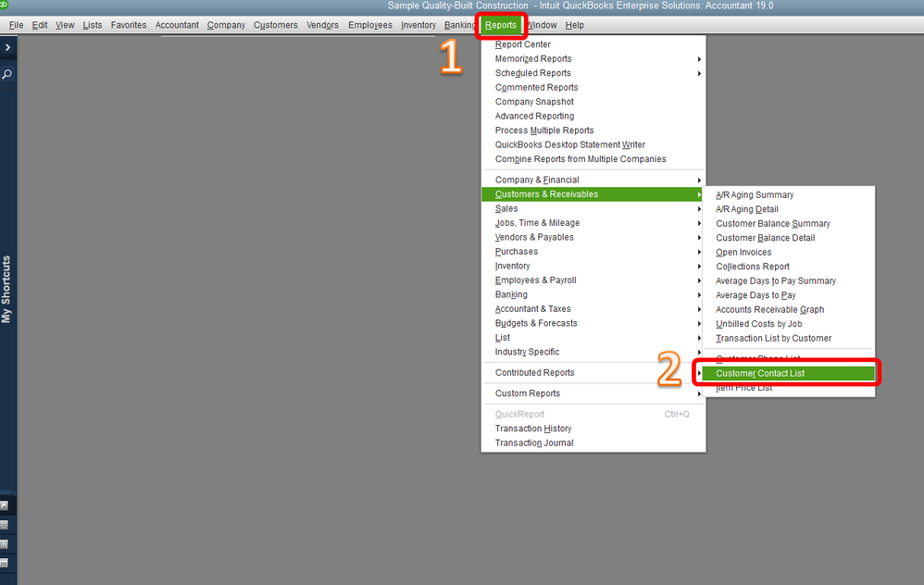Open the View Balances icon in sidebar
Viewport: 924px width, 585px height.
point(4,524)
